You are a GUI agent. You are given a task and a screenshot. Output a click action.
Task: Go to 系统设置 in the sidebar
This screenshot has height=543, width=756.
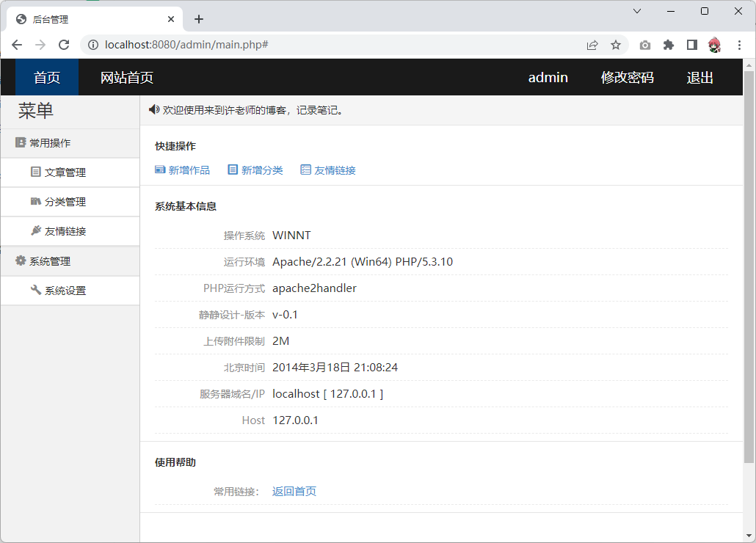tap(65, 291)
